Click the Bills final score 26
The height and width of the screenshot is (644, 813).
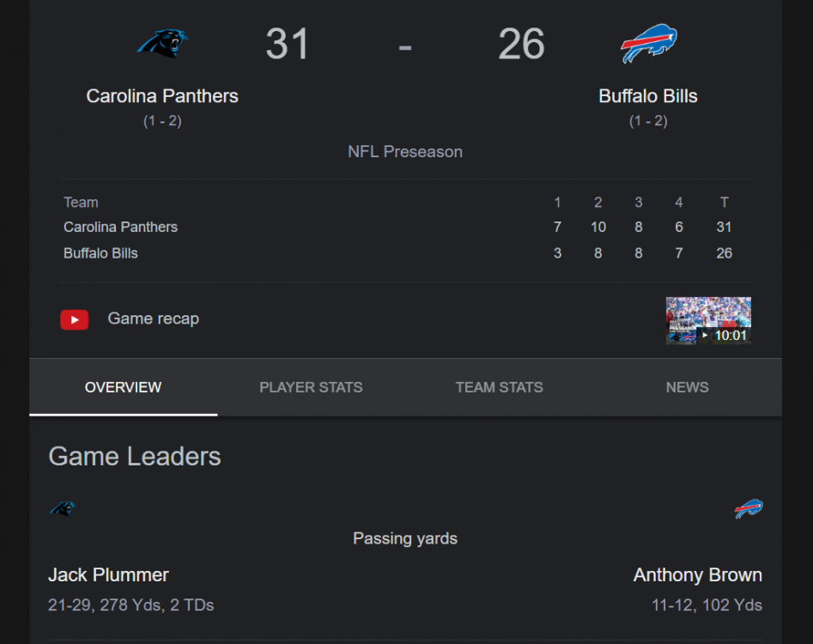(521, 45)
